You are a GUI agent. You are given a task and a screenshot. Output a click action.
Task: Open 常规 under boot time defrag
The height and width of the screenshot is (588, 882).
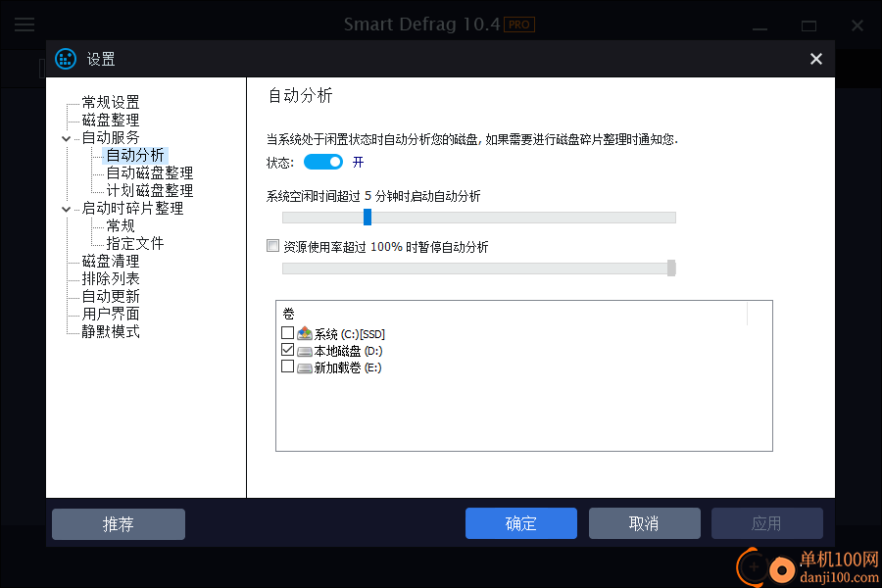(x=121, y=225)
